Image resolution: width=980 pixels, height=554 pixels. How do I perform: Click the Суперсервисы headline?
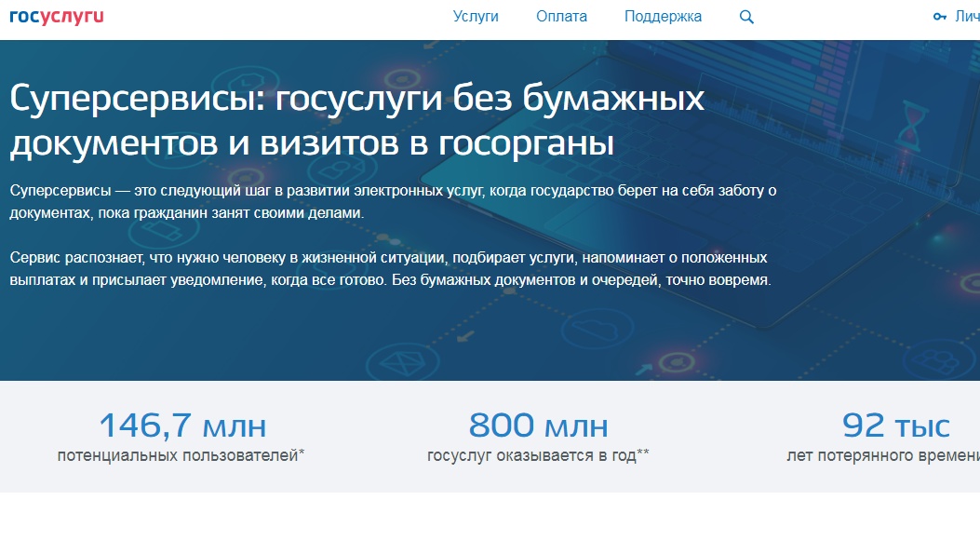(x=356, y=121)
